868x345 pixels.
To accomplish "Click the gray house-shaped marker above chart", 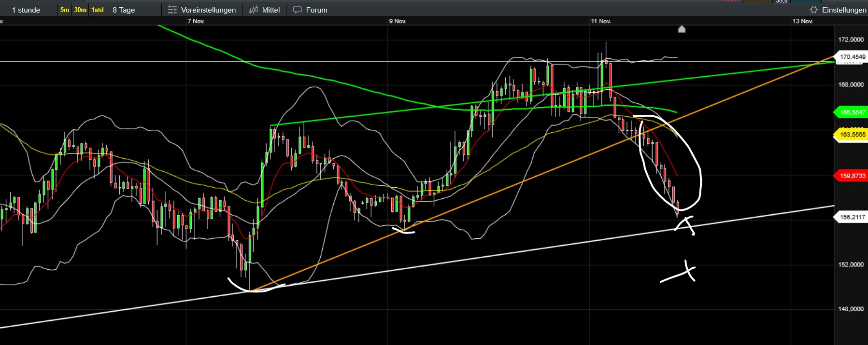I will pyautogui.click(x=682, y=29).
